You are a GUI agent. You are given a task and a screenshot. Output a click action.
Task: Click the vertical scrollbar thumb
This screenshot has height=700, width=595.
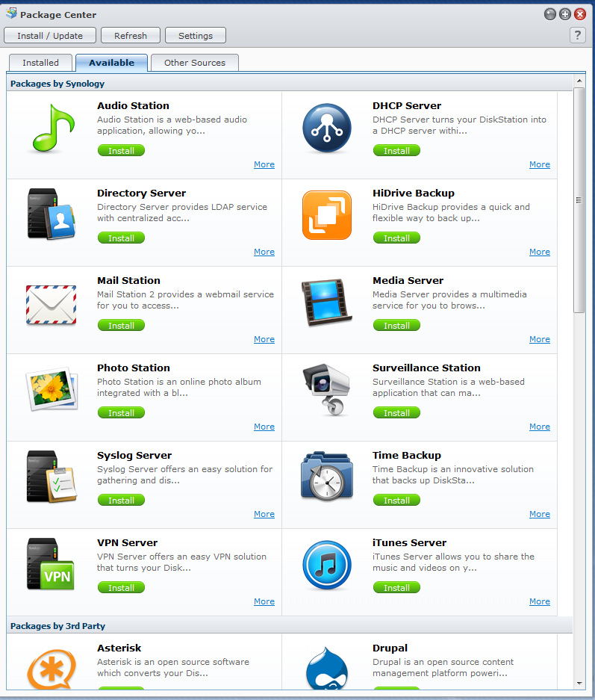579,200
